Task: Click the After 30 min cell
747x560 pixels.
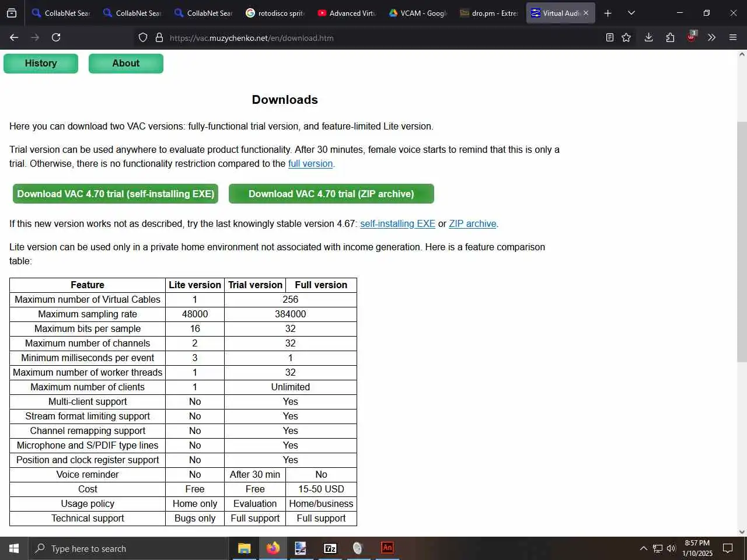Action: point(255,475)
